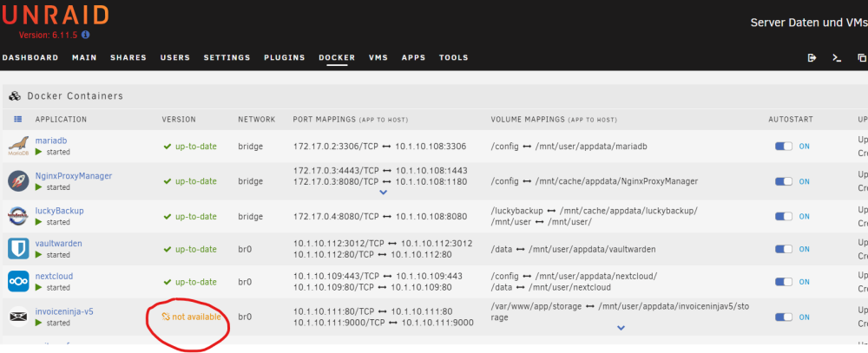Viewport: 868px width, 353px height.
Task: Open the terminal icon in header
Action: [837, 57]
